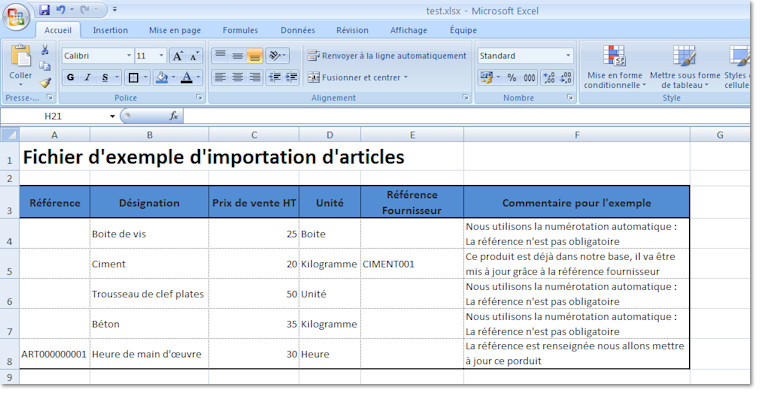Open Formules tab
This screenshot has height=394, width=760.
(240, 30)
